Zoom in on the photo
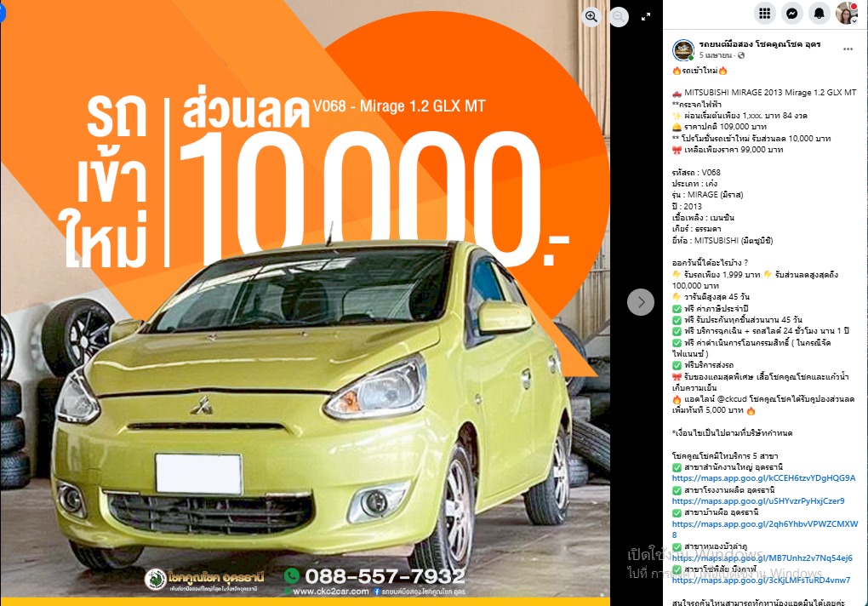 (x=591, y=17)
